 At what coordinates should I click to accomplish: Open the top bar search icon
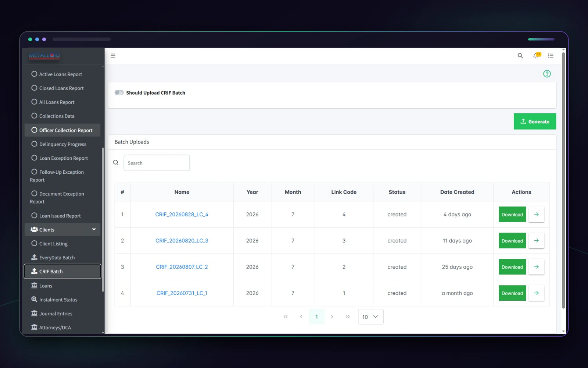pos(520,56)
